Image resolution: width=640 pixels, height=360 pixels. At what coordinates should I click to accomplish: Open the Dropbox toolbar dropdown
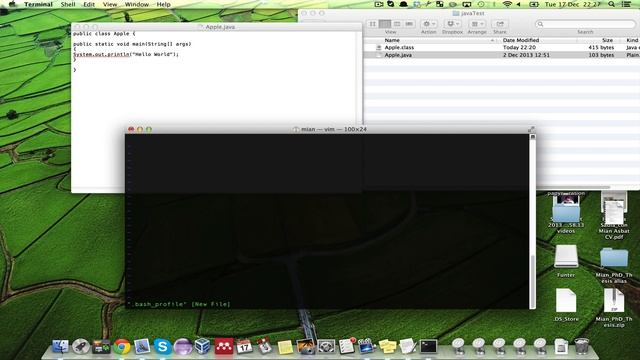click(452, 24)
